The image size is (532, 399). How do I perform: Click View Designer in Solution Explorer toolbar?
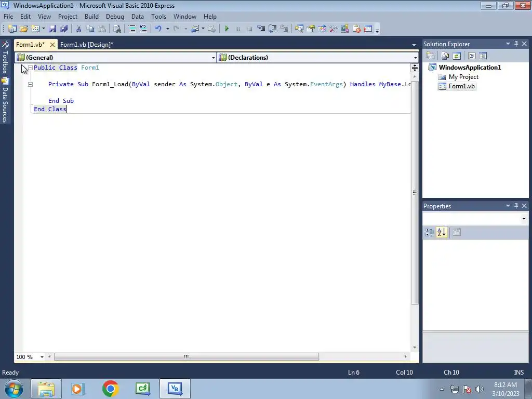point(483,56)
